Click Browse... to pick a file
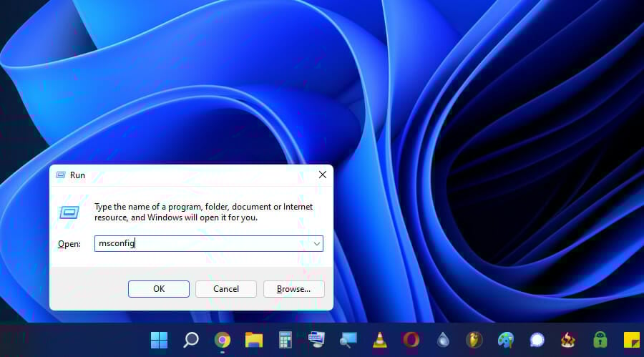Viewport: 644px width, 357px height. click(293, 289)
